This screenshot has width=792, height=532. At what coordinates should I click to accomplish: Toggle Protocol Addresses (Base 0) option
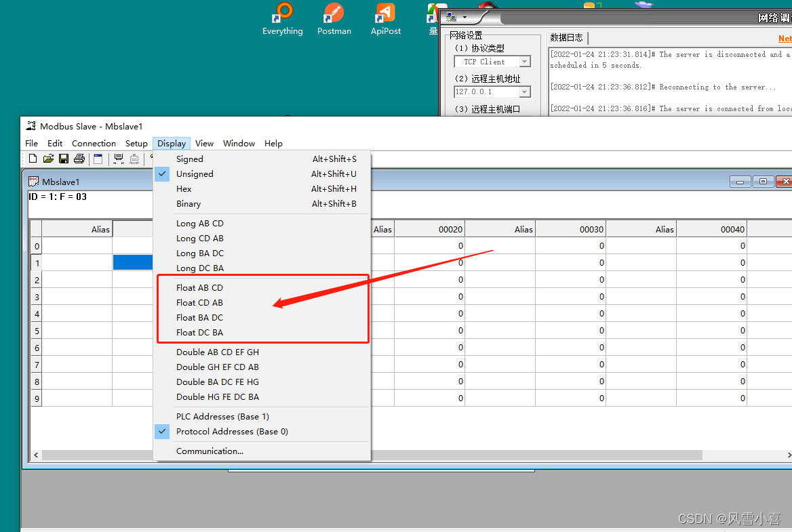(x=232, y=432)
